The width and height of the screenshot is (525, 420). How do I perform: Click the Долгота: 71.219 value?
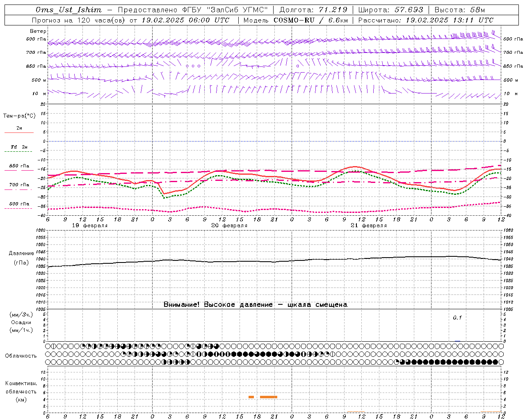(x=313, y=10)
